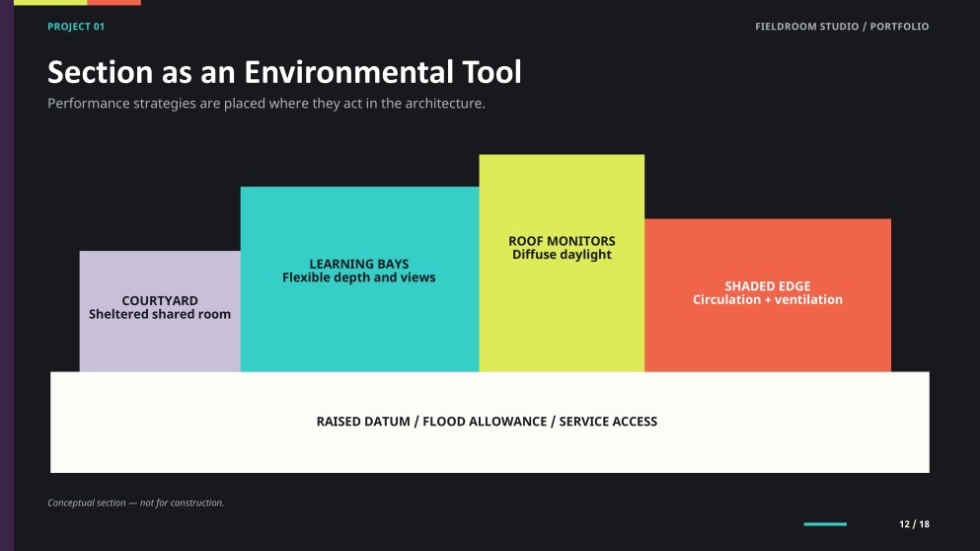
Task: Select the orange SHADED EDGE block
Action: coord(768,295)
